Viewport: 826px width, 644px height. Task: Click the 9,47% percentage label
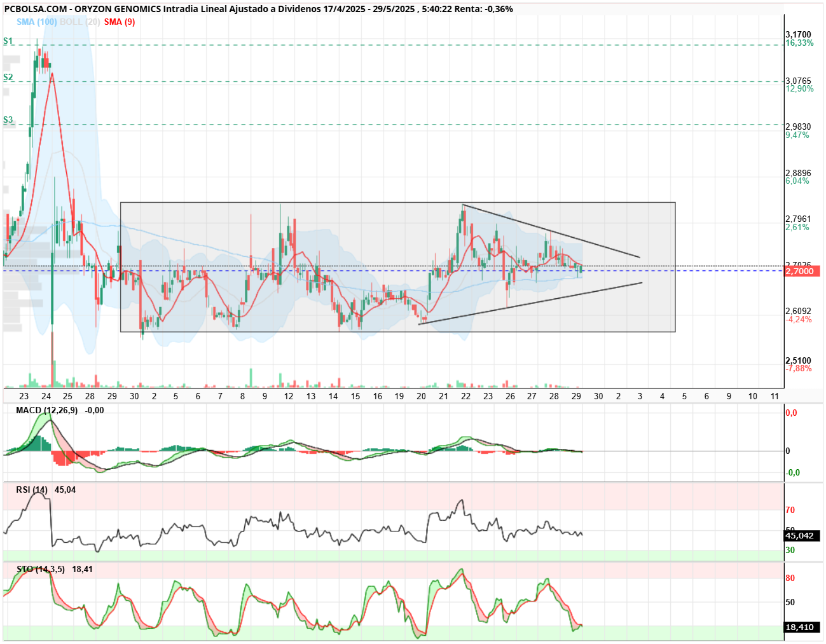pyautogui.click(x=797, y=135)
